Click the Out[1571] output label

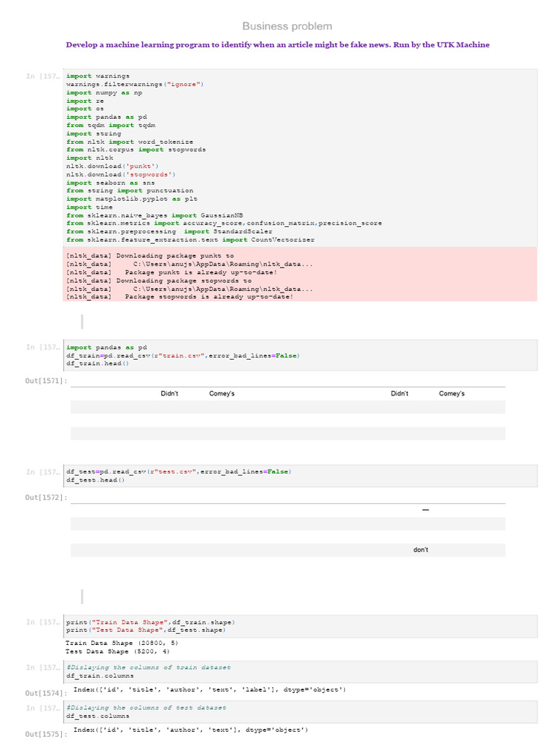(x=45, y=381)
